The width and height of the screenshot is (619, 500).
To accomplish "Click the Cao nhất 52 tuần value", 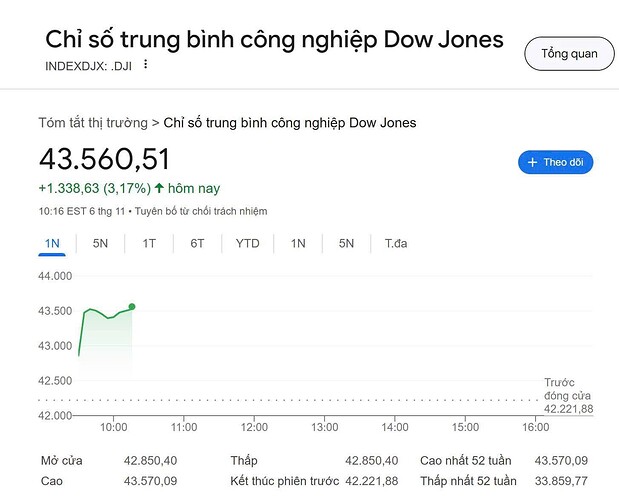I will 562,461.
